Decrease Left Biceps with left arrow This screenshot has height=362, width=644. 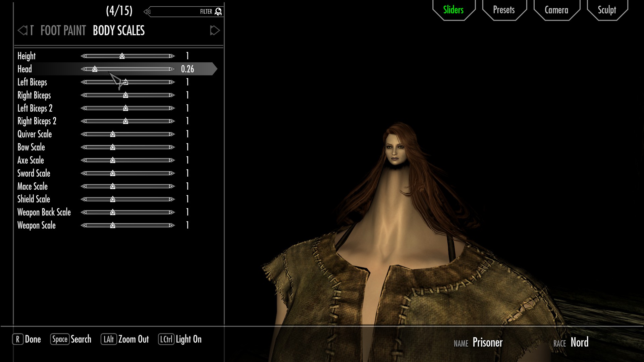[84, 82]
